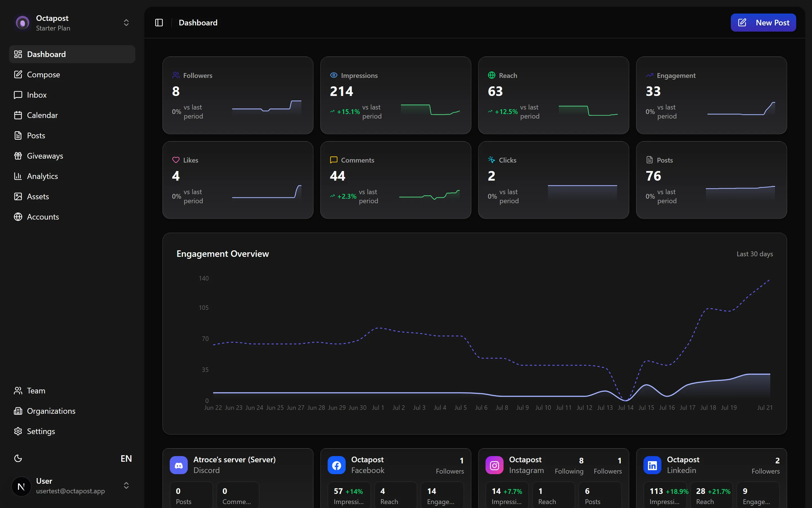Toggle dark mode with the moon icon

click(x=18, y=458)
